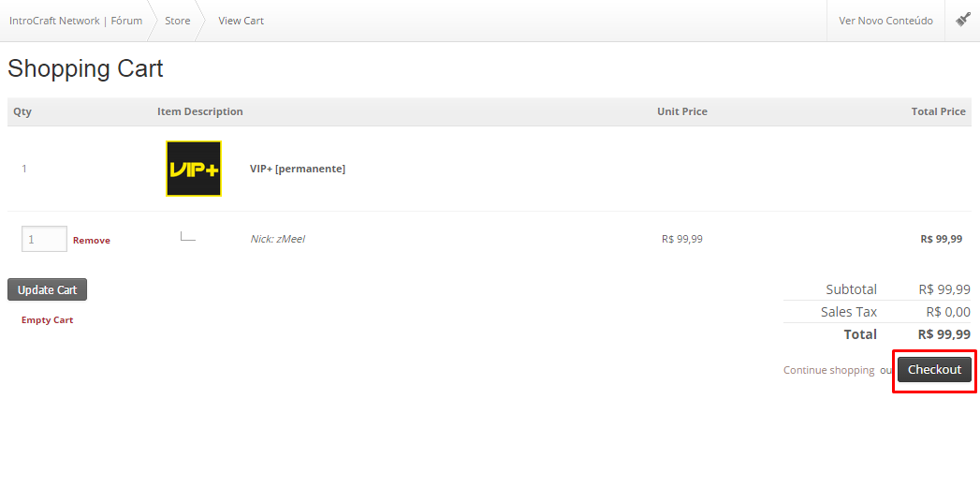The width and height of the screenshot is (980, 488).
Task: Click the Nick: zMeel item detail text
Action: point(277,238)
